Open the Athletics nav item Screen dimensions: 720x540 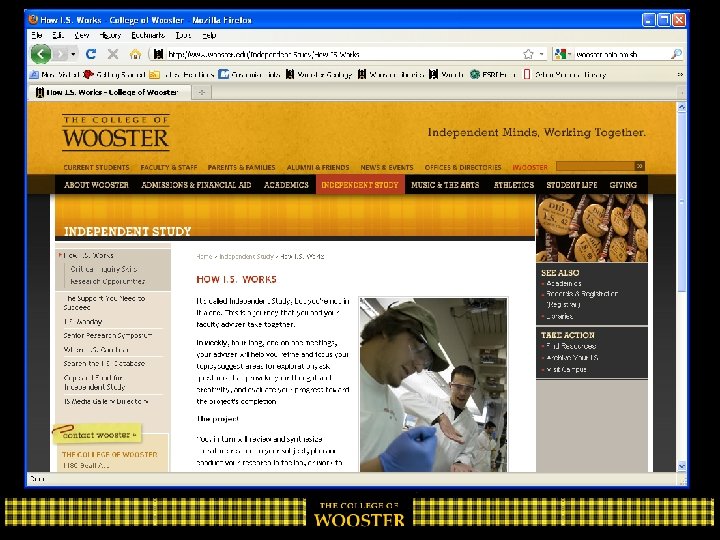pyautogui.click(x=514, y=185)
